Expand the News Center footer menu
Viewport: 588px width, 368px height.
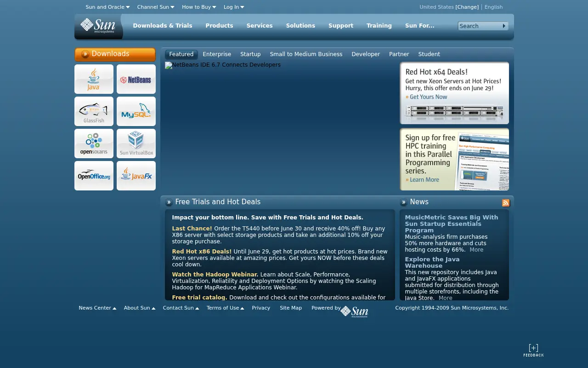97,308
